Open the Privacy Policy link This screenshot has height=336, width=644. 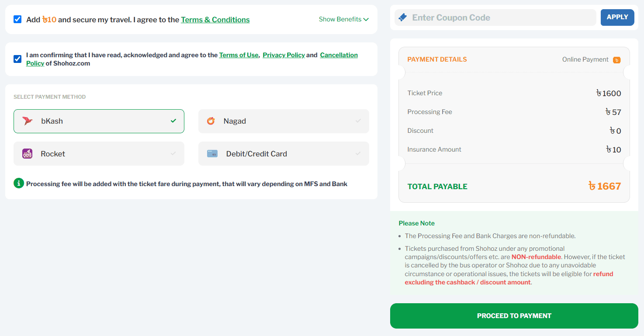284,55
